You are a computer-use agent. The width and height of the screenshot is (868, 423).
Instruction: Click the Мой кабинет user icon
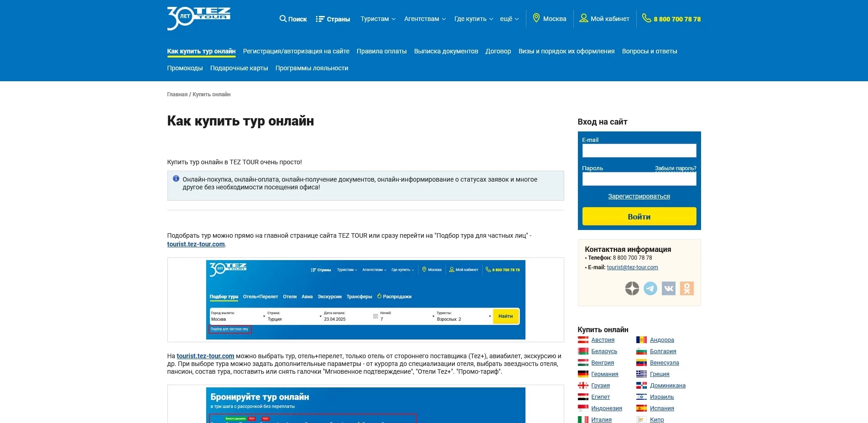click(583, 18)
